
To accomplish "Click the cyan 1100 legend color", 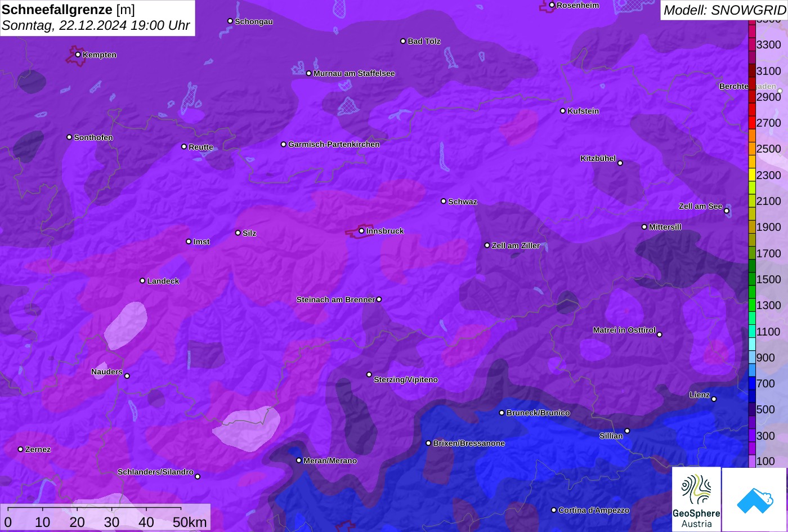I will coord(752,332).
